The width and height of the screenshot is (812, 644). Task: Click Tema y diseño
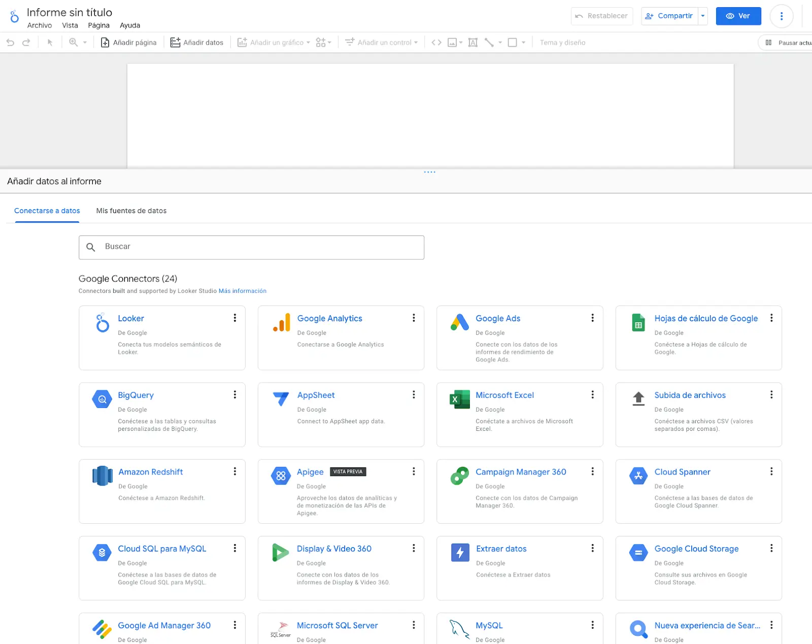(x=562, y=43)
